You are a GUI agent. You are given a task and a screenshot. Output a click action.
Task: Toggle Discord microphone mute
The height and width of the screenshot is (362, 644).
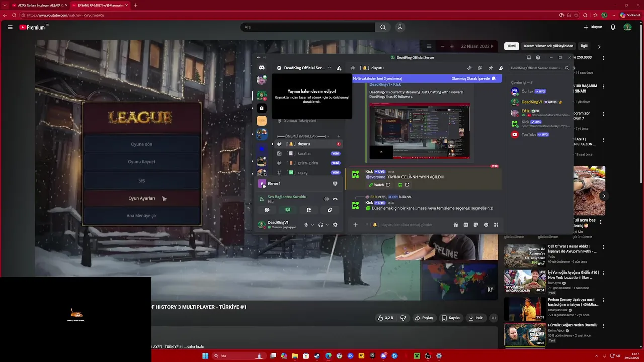pos(306,225)
